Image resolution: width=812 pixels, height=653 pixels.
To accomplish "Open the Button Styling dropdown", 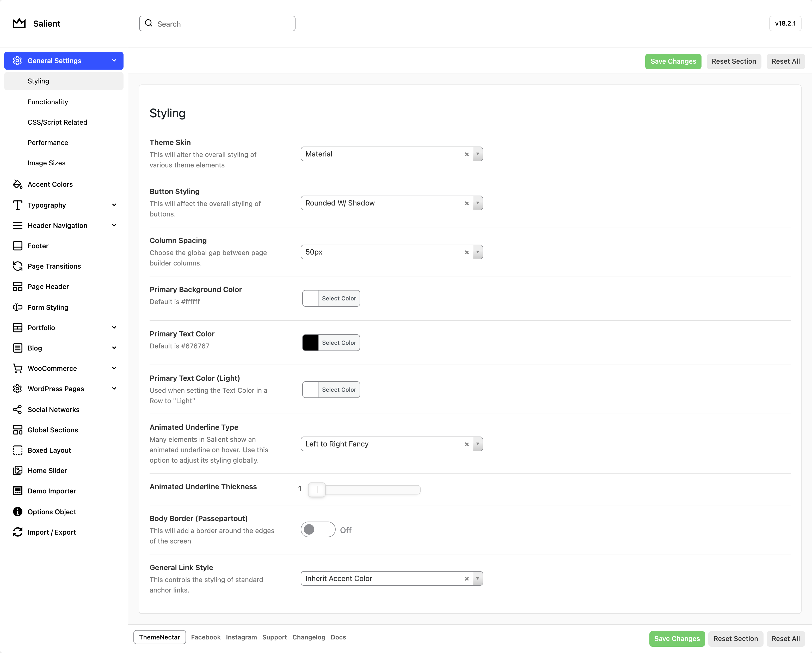I will (392, 203).
